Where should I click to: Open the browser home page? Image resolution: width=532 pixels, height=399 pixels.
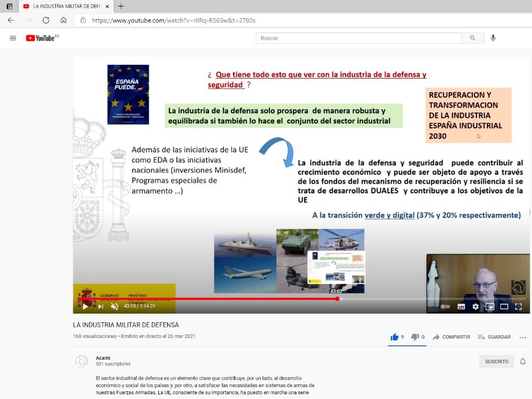(63, 21)
